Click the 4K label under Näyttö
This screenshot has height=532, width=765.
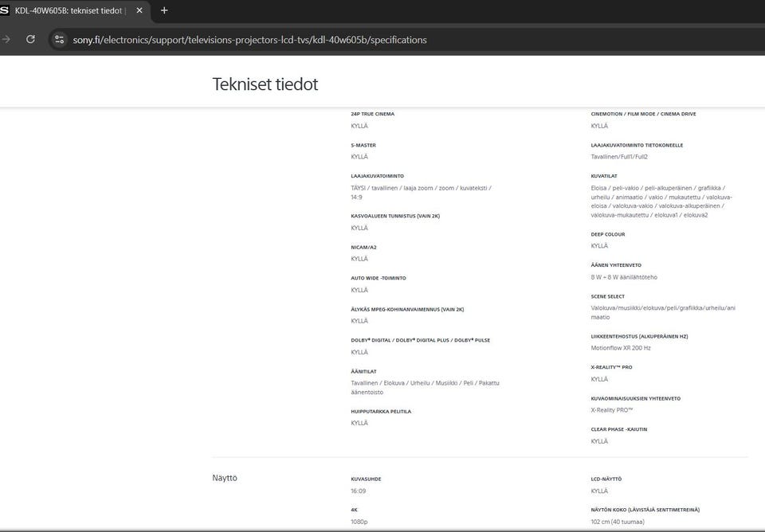pos(354,510)
